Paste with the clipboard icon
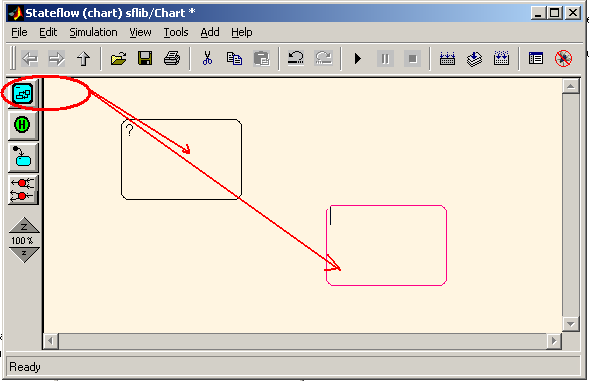 click(261, 59)
